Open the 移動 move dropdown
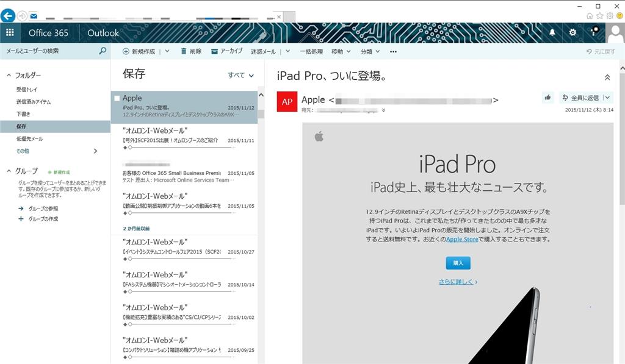 341,51
